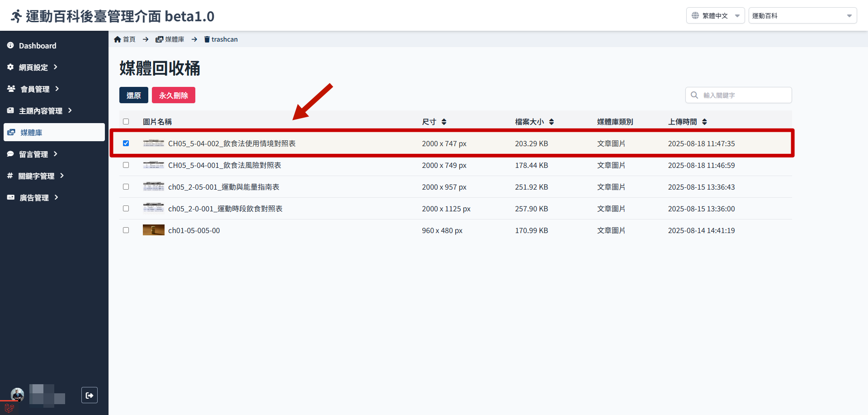Click the 永久刪除 permanent delete button

[x=174, y=95]
